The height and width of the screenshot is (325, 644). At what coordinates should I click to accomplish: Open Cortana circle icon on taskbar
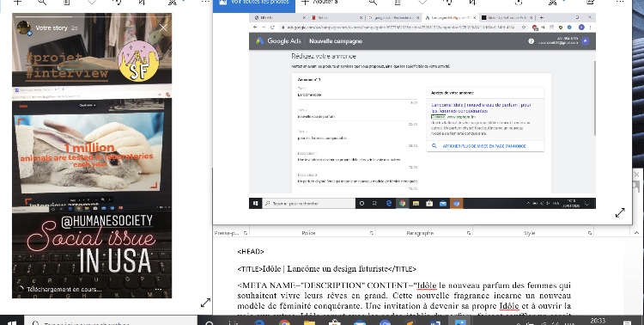pos(209,323)
